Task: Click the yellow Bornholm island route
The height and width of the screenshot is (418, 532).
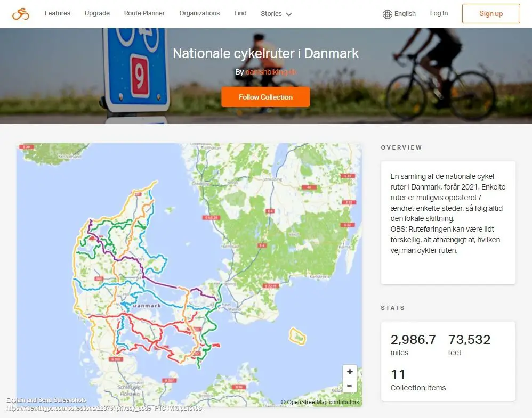Action: [297, 337]
